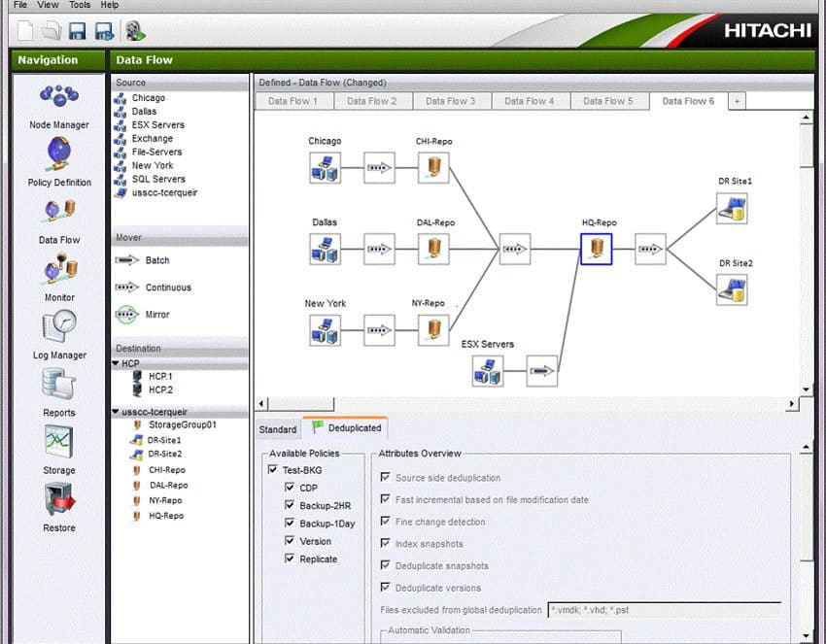Switch to the Standard tab
The image size is (826, 644).
coord(278,429)
